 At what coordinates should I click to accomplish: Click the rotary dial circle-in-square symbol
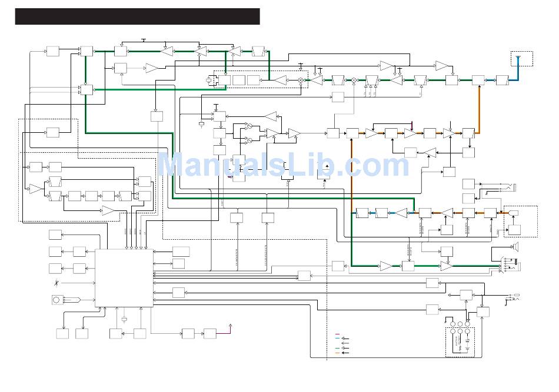56,300
